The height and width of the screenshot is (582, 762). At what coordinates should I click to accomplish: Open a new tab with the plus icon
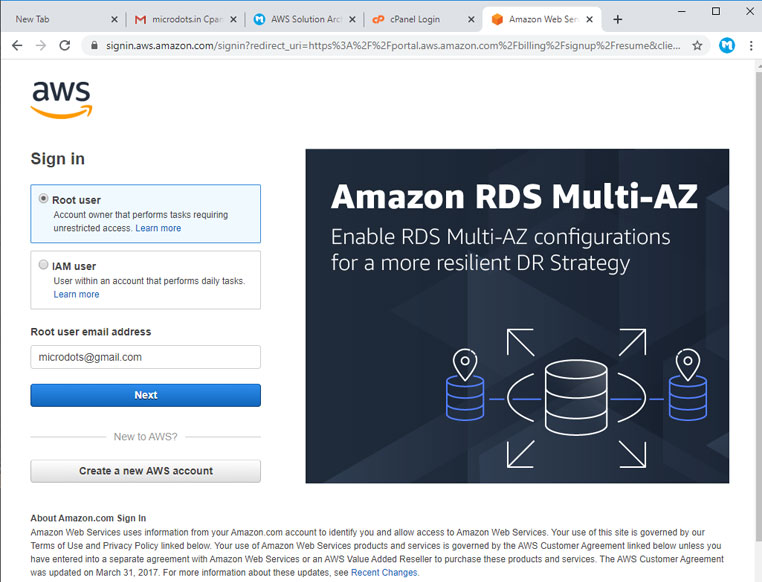point(618,19)
